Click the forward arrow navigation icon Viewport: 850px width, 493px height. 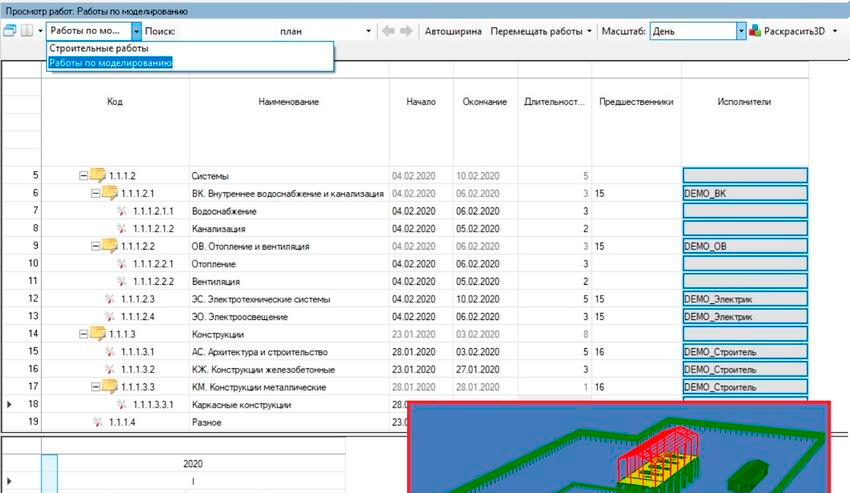click(406, 31)
